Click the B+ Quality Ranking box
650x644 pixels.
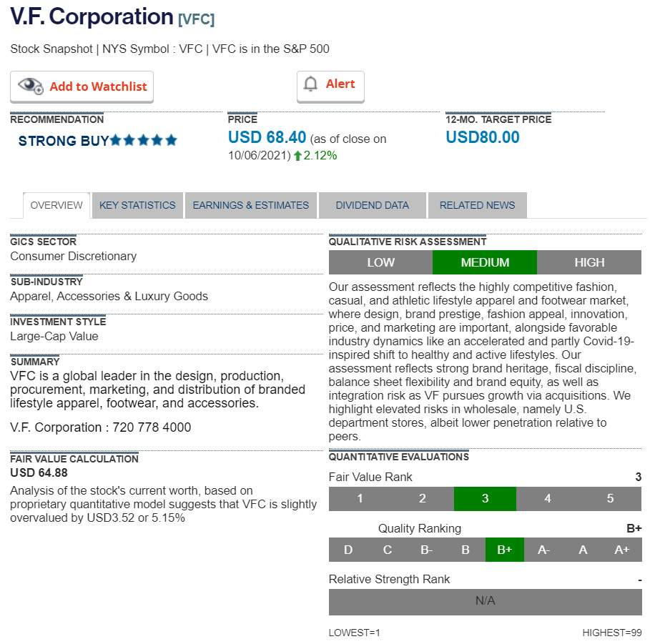click(x=504, y=550)
